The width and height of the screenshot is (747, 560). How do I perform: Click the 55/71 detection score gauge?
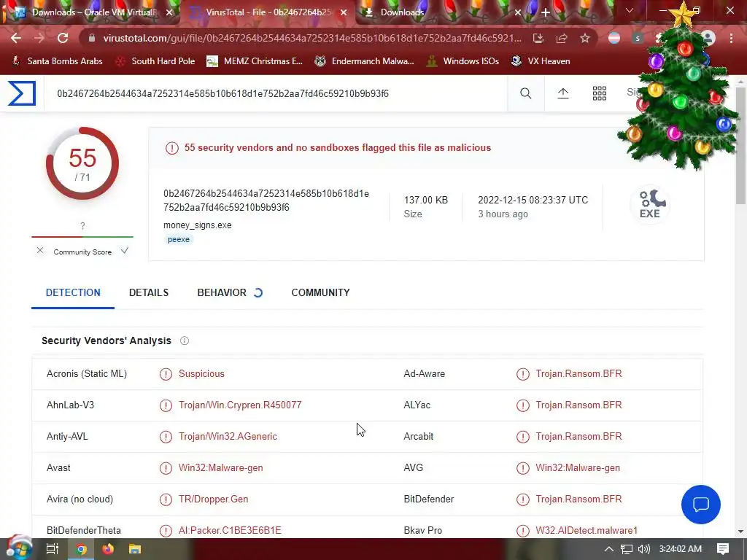(x=82, y=163)
